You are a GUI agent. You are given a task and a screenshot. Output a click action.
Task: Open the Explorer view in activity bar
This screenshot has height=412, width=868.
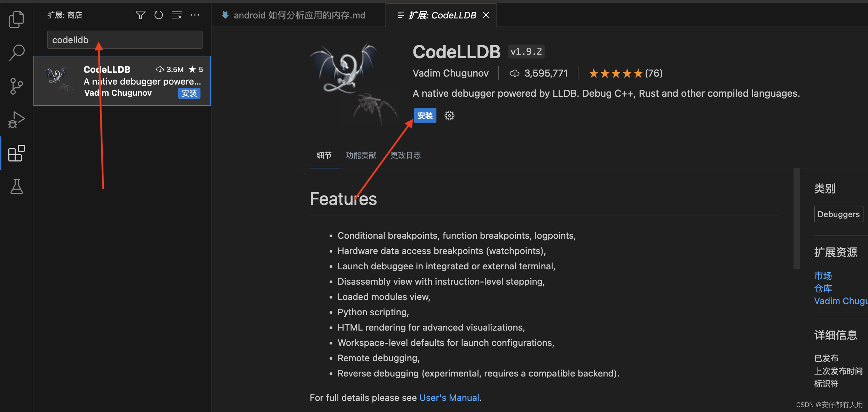click(16, 19)
